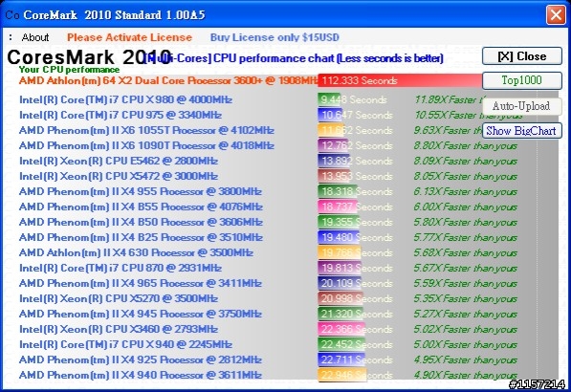
Task: Click the CoreMark title bar app icon
Action: pos(12,15)
